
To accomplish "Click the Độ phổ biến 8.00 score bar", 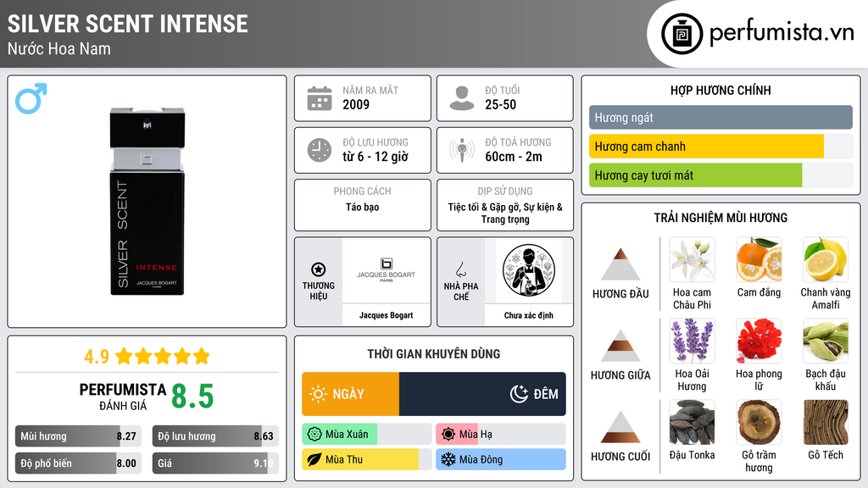I will (78, 463).
